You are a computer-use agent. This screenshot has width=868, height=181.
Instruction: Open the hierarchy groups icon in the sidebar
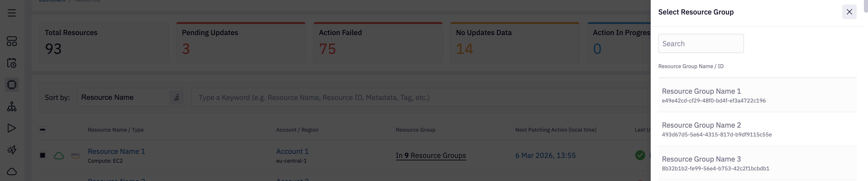click(12, 107)
